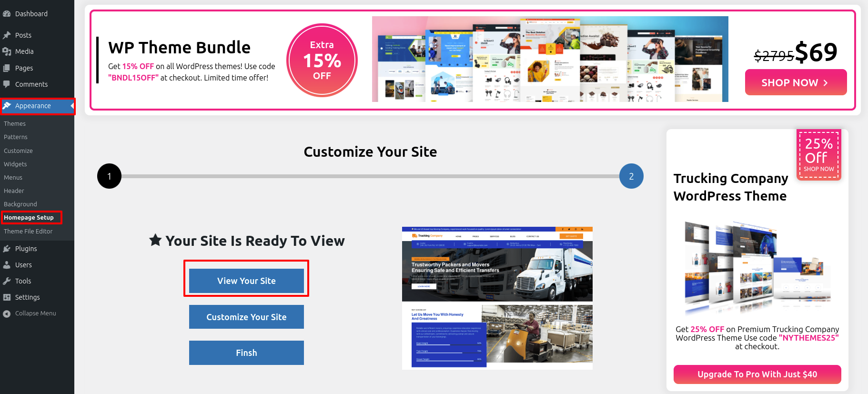Click the "BNDL15OFF" coupon code text
Image resolution: width=868 pixels, height=394 pixels.
(133, 78)
